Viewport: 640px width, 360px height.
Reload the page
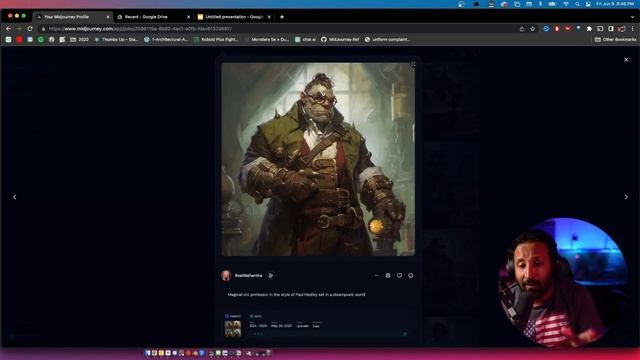pos(30,29)
